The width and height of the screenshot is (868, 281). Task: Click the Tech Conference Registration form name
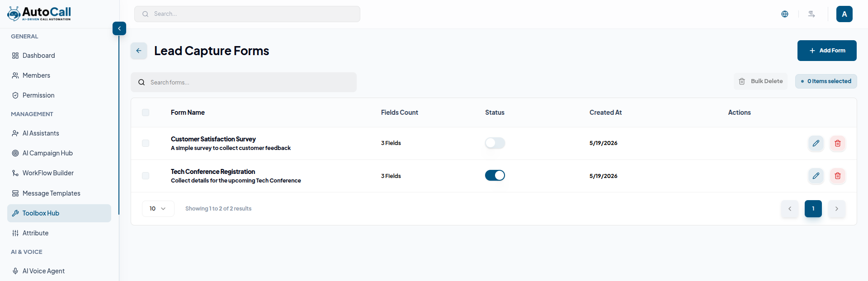point(213,172)
